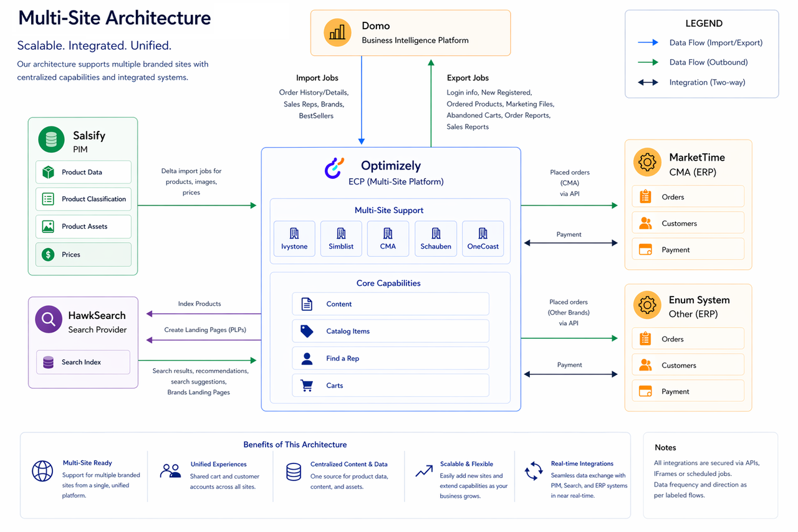Click the Prices dollar icon

coord(48,254)
